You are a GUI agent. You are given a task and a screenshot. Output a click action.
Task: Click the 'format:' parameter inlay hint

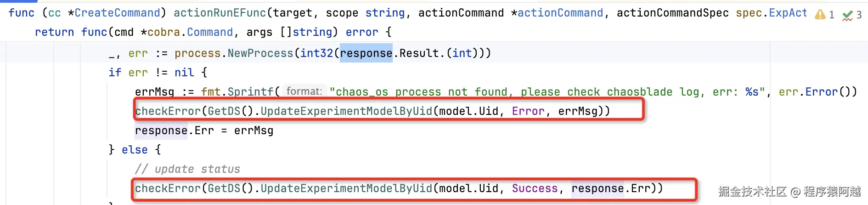click(304, 91)
